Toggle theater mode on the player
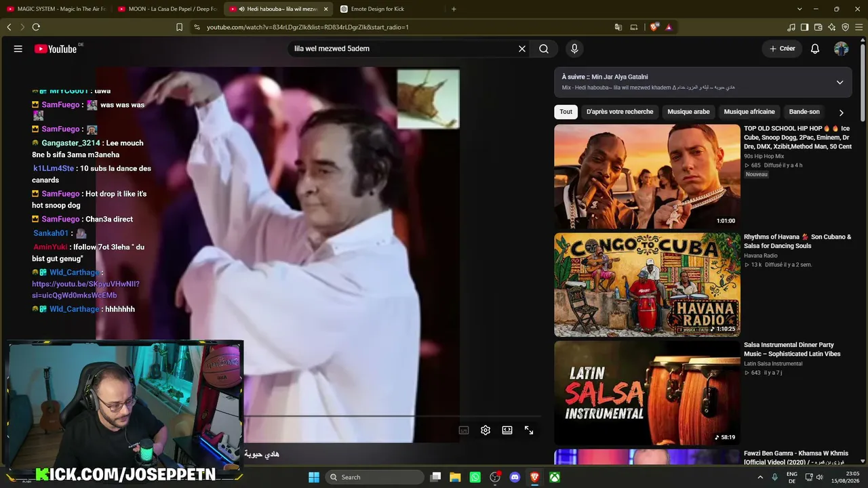 (507, 430)
